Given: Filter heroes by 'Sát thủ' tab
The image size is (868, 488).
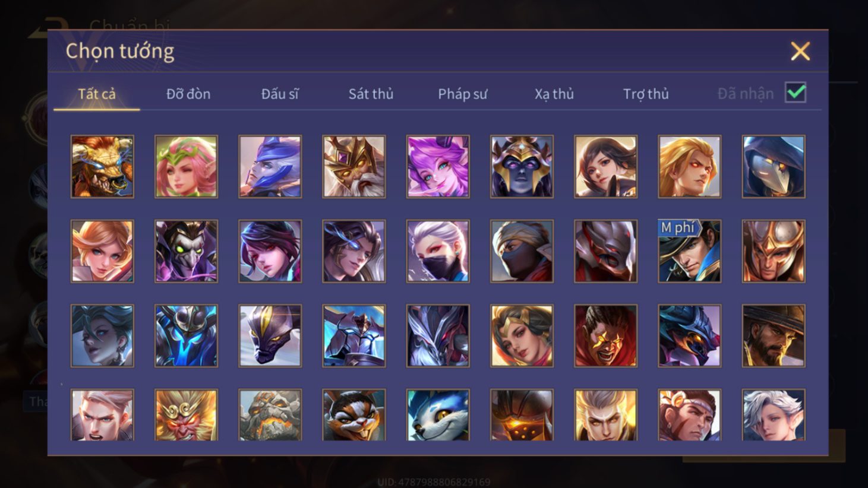Looking at the screenshot, I should [x=371, y=94].
